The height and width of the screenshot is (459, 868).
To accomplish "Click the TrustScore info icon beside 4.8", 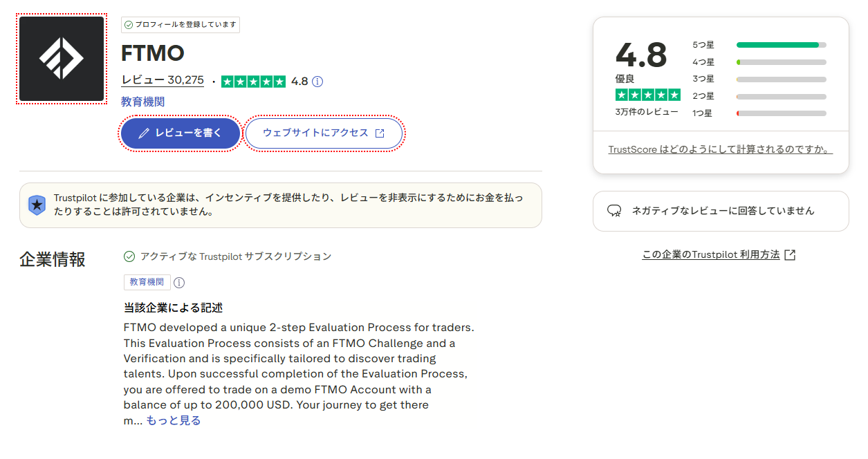I will (x=317, y=82).
